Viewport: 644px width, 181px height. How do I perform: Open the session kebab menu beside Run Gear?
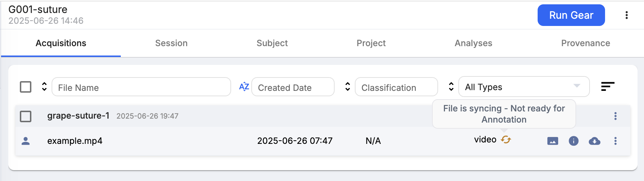[626, 15]
